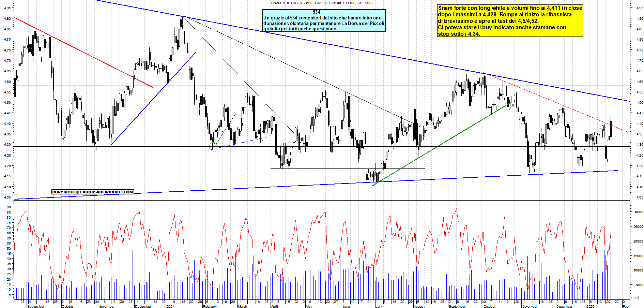Click the 90 oscillator scale label

tap(9, 207)
